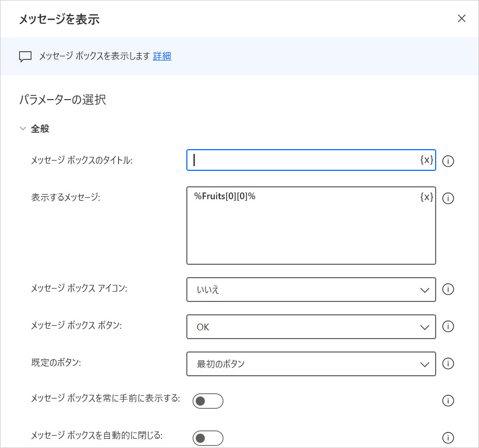Open the 詳細 link
The width and height of the screenshot is (479, 448).
coord(162,56)
